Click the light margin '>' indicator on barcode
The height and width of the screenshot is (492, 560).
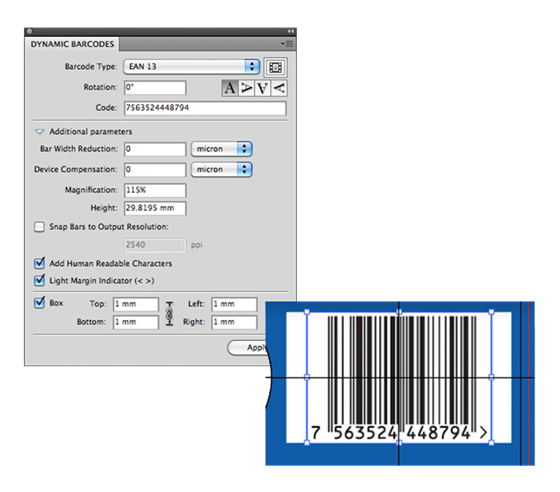(483, 433)
